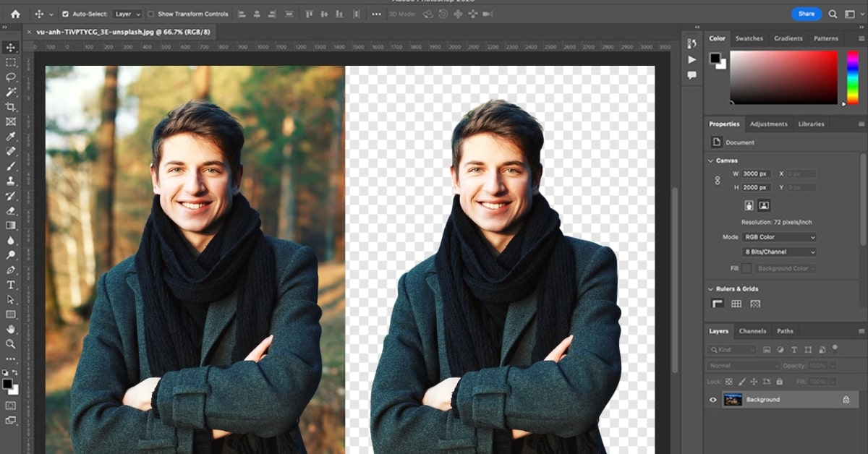Open the Edit Toolbar three-dots menu
Image resolution: width=868 pixels, height=454 pixels.
pos(11,359)
